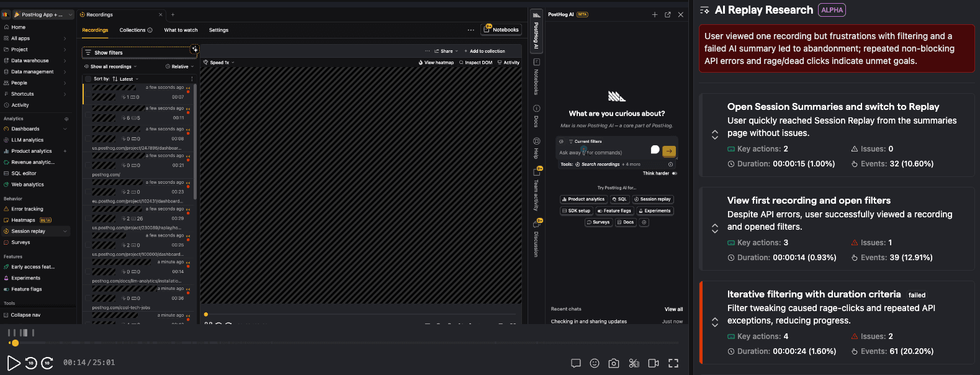980x375 pixels.
Task: Click the SDK setup suggestion chip
Action: (x=576, y=210)
